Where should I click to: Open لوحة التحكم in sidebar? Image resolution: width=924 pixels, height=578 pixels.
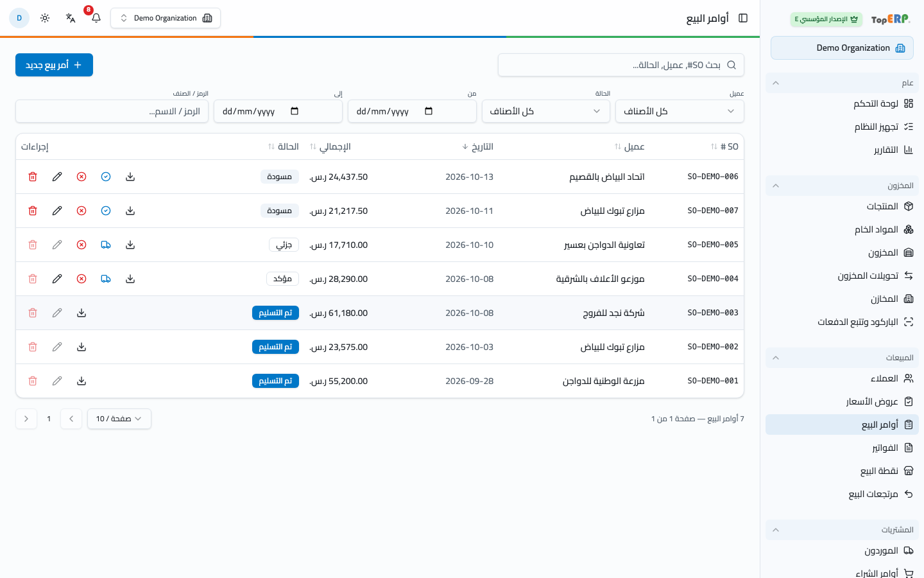tap(842, 103)
